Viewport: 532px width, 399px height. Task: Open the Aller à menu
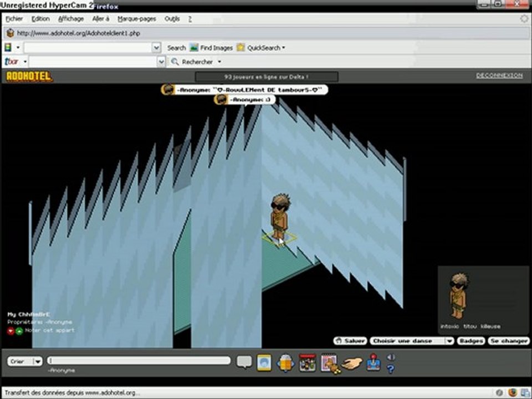tap(101, 19)
